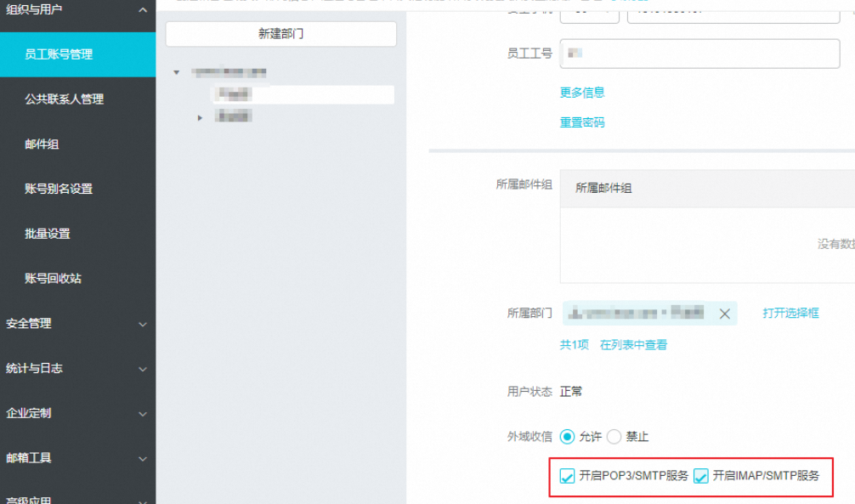
Task: Select the 允许 radio for 外域收信
Action: [x=568, y=437]
